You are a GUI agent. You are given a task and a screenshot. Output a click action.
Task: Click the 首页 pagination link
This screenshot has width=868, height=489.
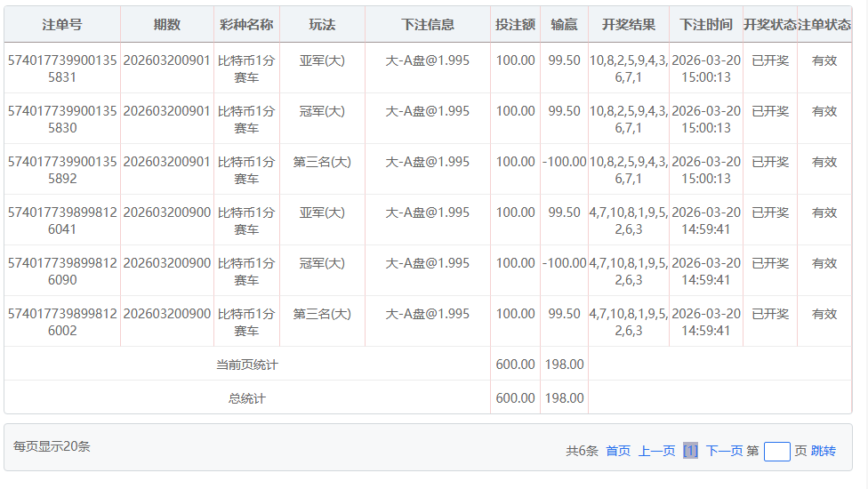coord(618,451)
